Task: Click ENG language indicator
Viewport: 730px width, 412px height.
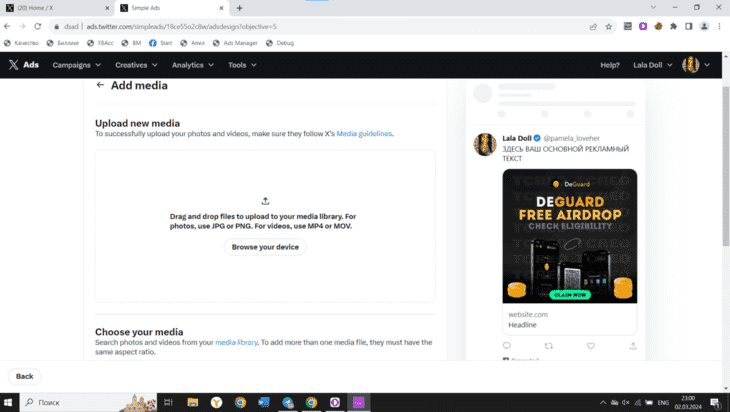Action: (x=663, y=403)
